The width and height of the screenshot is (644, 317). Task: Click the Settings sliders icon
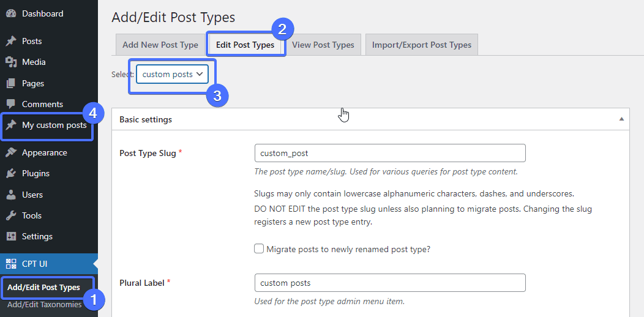click(x=11, y=236)
